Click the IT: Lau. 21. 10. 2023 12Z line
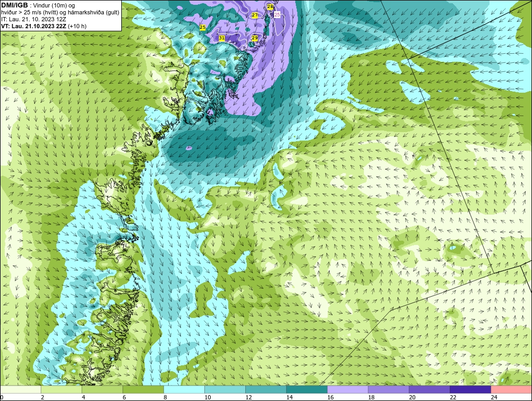Screen dimensions: 532x401 pos(33,19)
